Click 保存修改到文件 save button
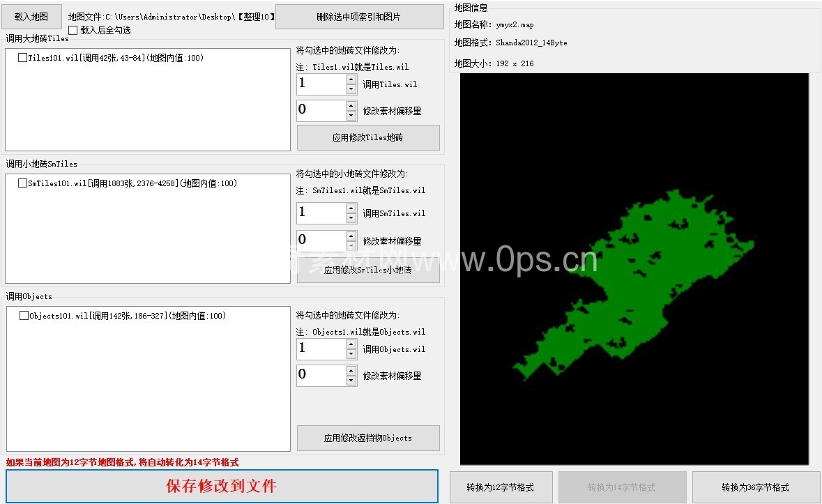 click(222, 486)
